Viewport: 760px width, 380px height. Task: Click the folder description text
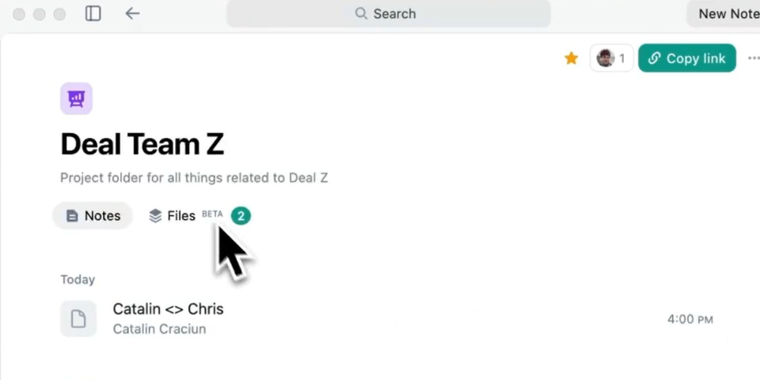tap(194, 178)
